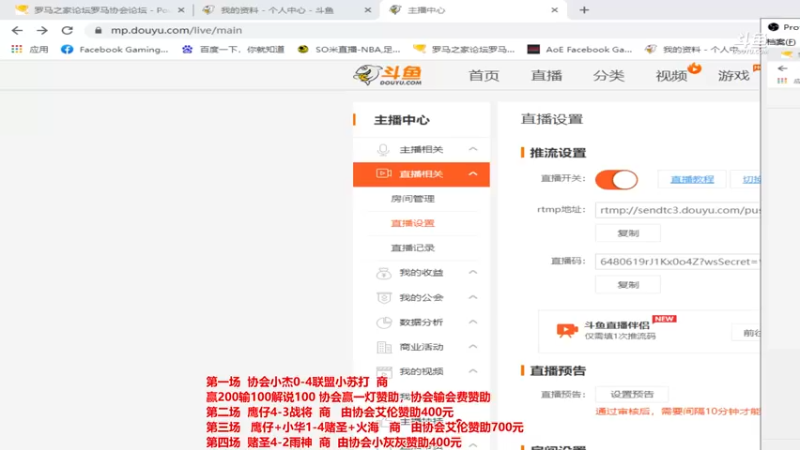Switch to 我的资料 - 个人中心 tab

(286, 10)
